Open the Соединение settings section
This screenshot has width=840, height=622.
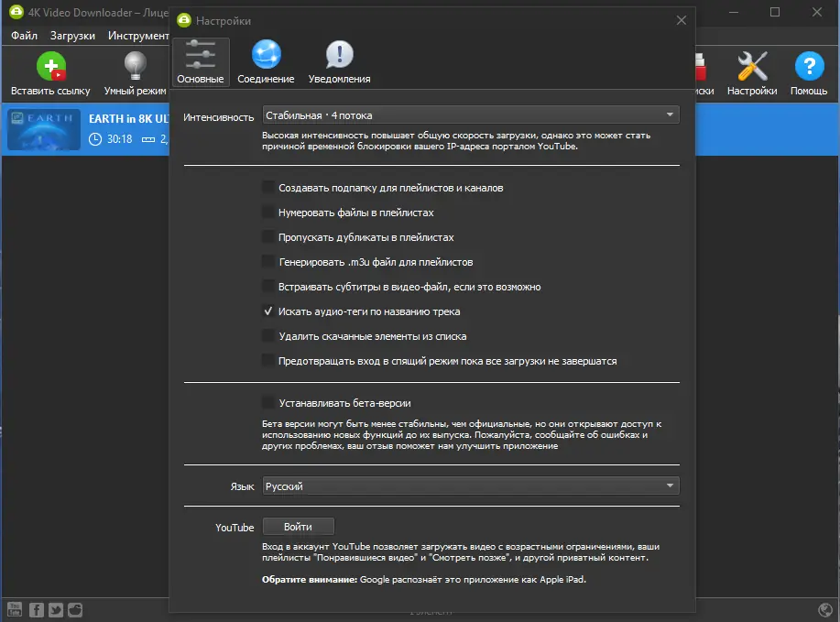point(265,60)
